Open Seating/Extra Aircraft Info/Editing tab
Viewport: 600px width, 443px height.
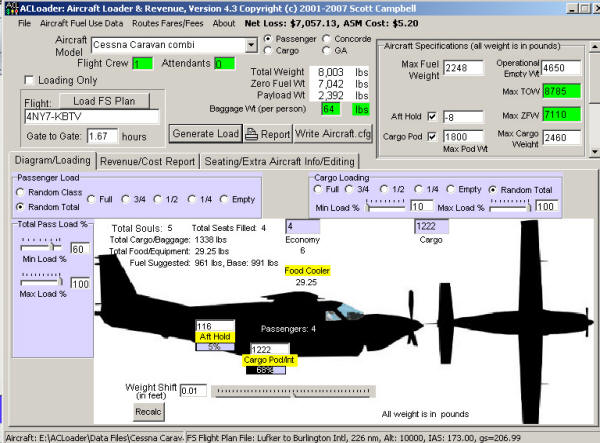[x=279, y=160]
